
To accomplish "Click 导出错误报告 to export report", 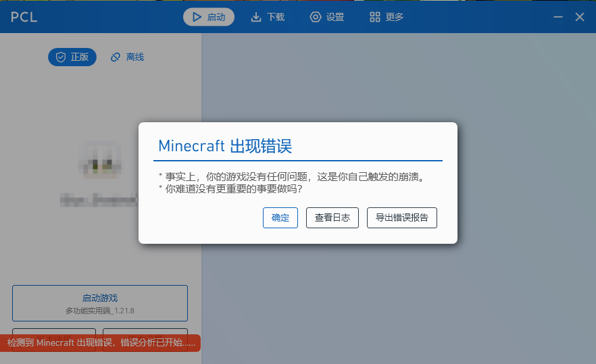I will point(402,217).
